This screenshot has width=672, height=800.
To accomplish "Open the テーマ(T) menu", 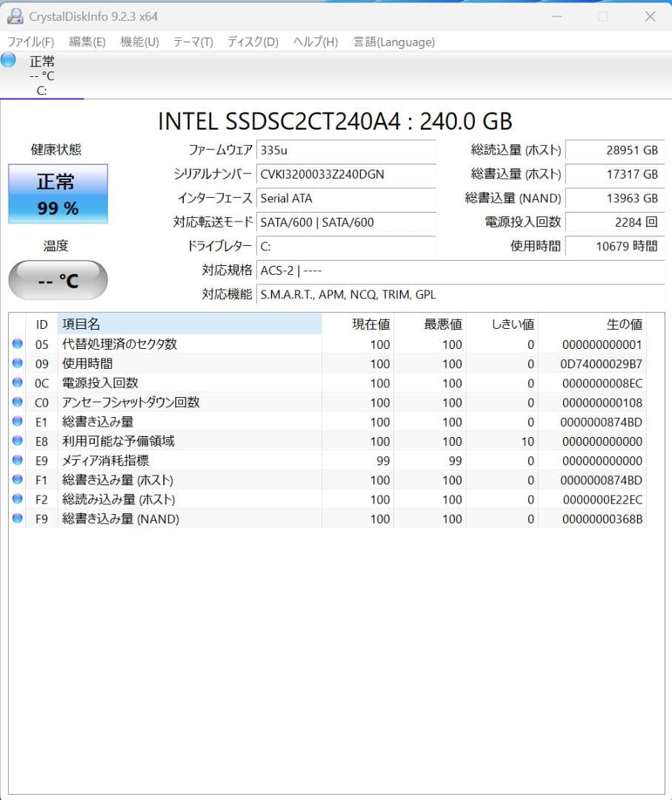I will (191, 42).
